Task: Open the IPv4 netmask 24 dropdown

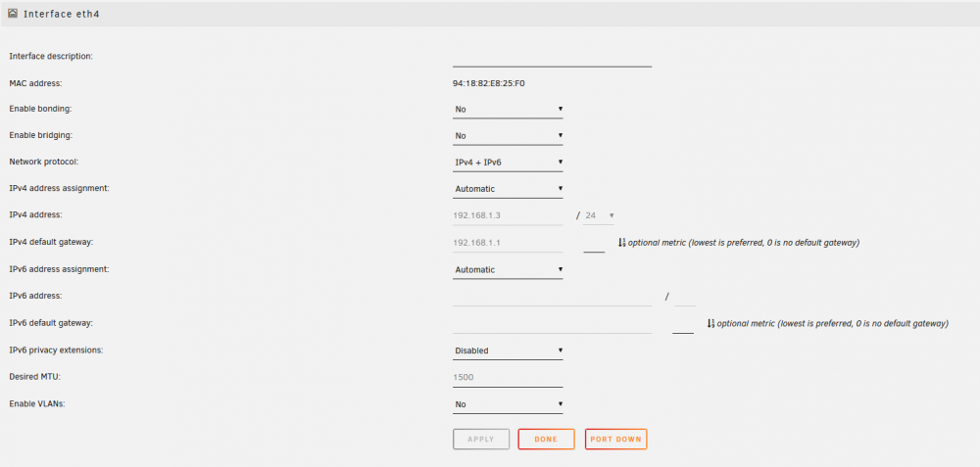Action: point(599,215)
